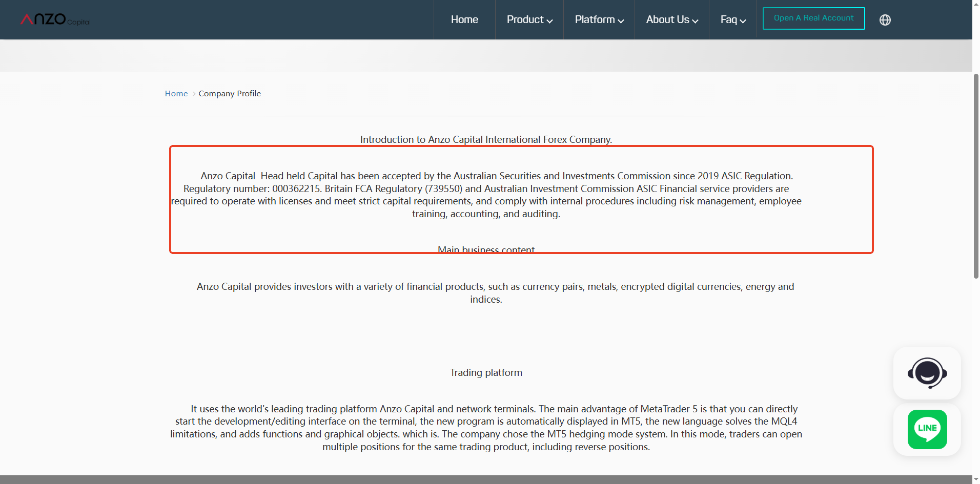Viewport: 980px width, 484px height.
Task: Open the Faq menu
Action: point(733,19)
